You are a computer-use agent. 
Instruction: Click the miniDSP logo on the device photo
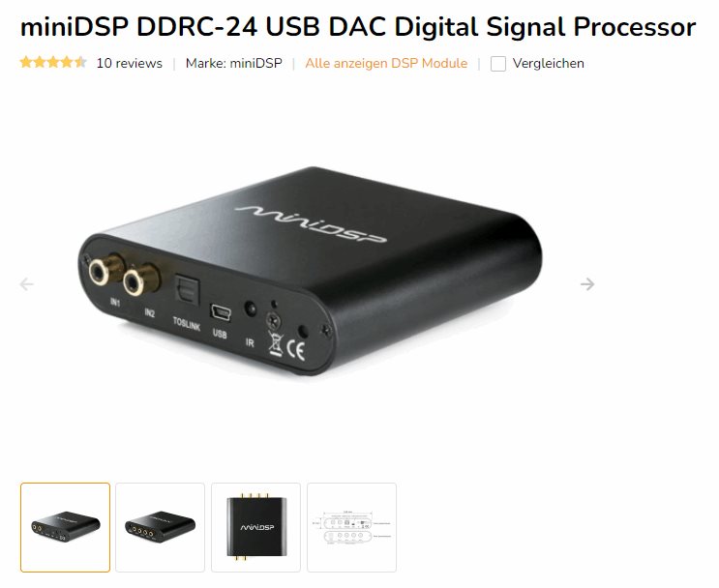(311, 224)
